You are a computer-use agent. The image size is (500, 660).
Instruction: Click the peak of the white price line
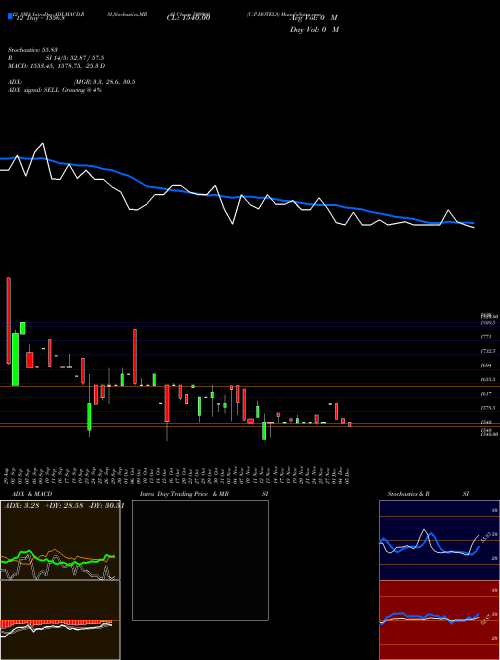tap(43, 144)
